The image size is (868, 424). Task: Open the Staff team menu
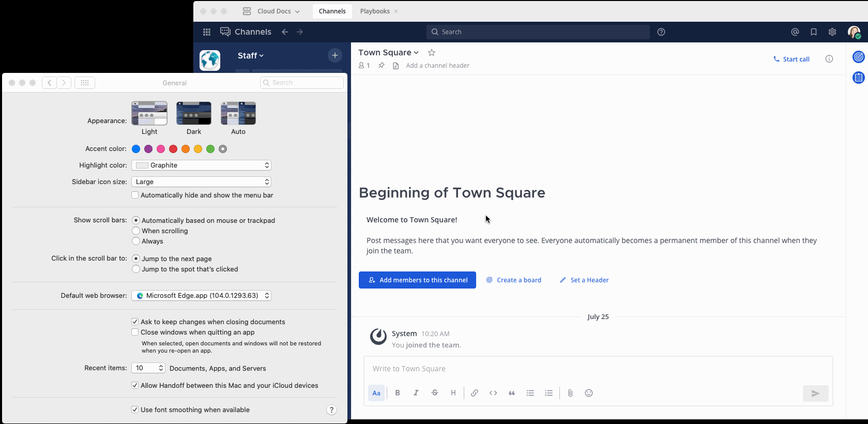251,56
